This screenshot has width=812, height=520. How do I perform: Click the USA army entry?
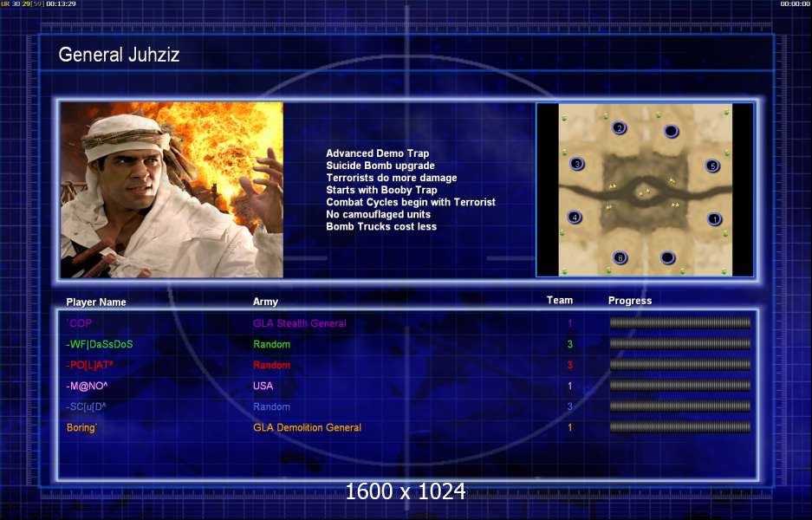click(263, 386)
